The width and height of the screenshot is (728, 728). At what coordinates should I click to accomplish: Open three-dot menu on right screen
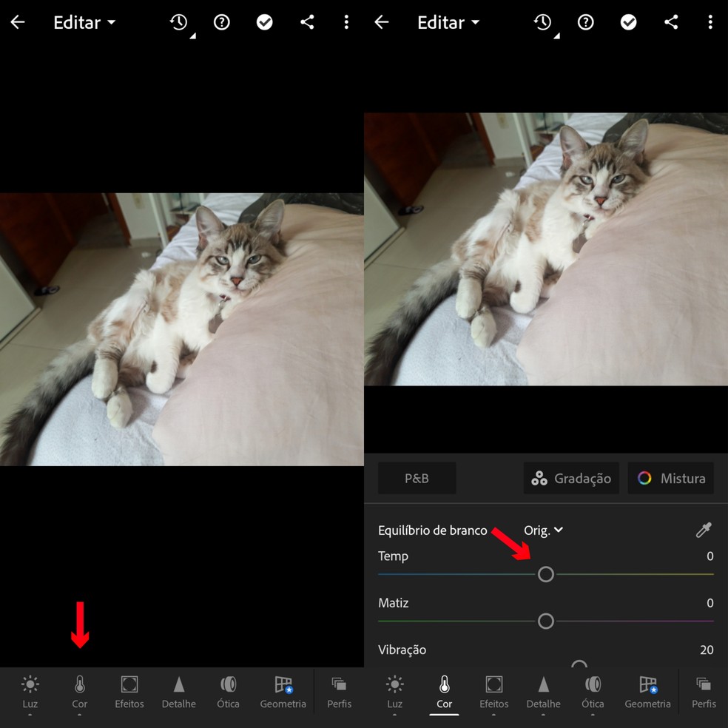[710, 21]
